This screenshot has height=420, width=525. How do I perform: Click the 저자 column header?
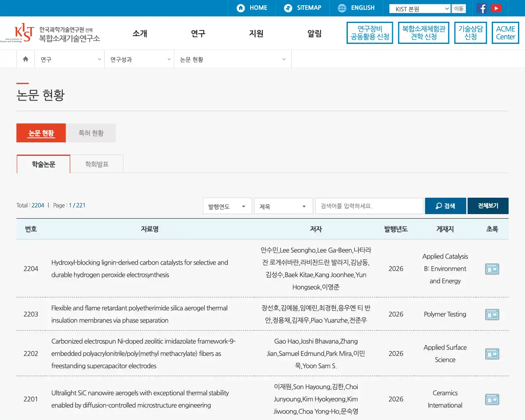pos(316,229)
